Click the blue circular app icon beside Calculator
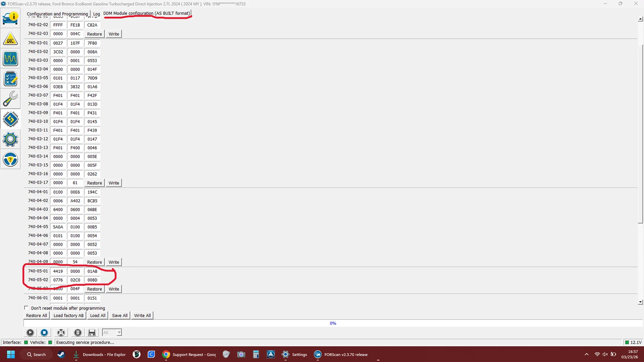Viewport: 644px width, 362px height. click(271, 355)
